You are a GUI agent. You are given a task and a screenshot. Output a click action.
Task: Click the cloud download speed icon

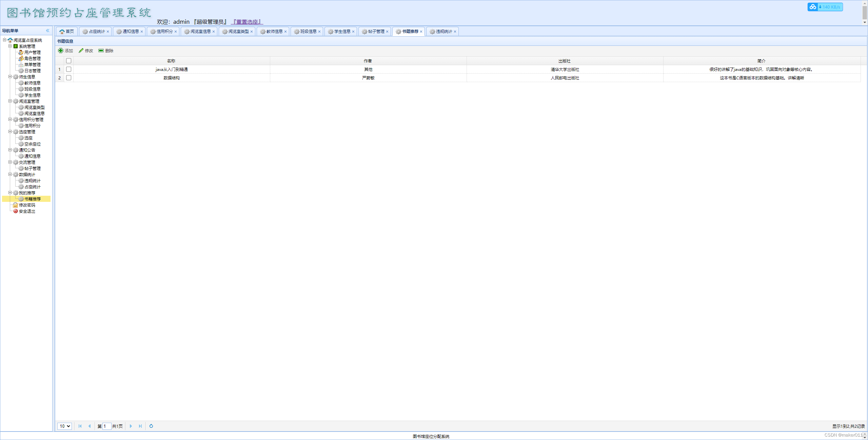pos(813,7)
